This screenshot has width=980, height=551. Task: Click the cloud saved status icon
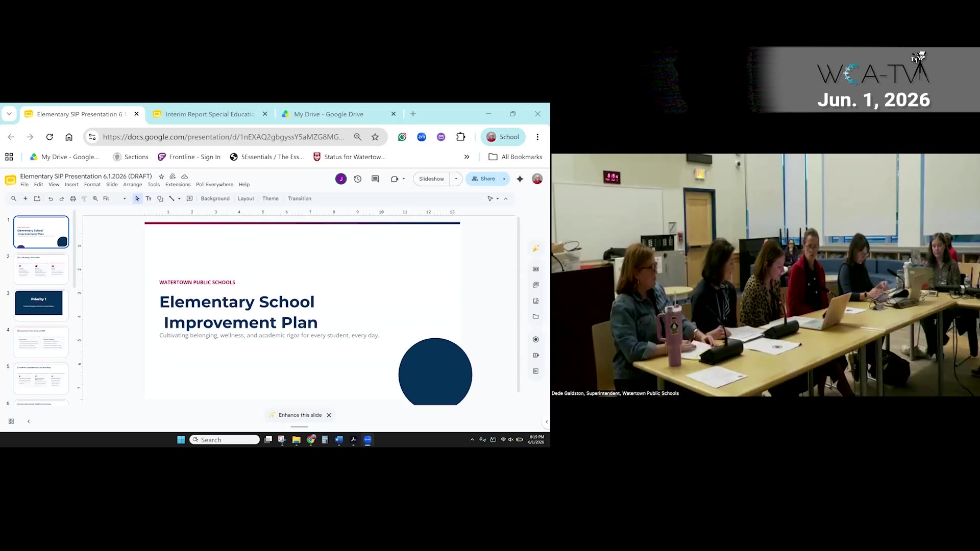coord(184,176)
